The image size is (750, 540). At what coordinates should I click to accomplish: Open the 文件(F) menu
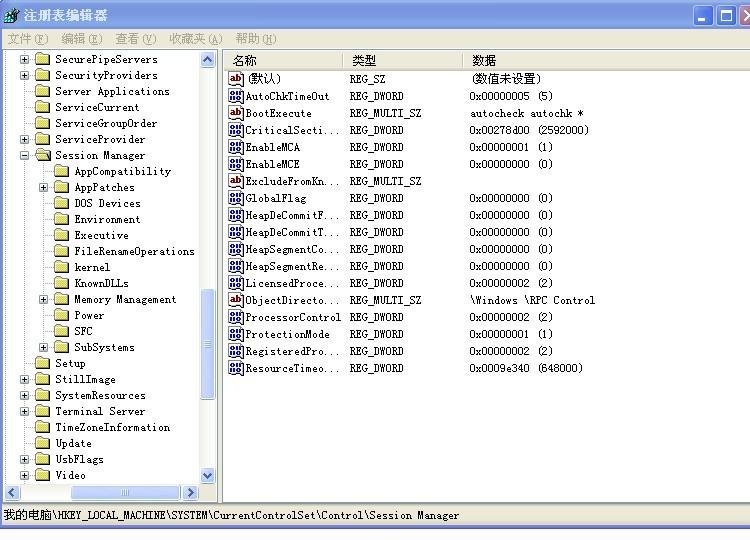pos(28,39)
